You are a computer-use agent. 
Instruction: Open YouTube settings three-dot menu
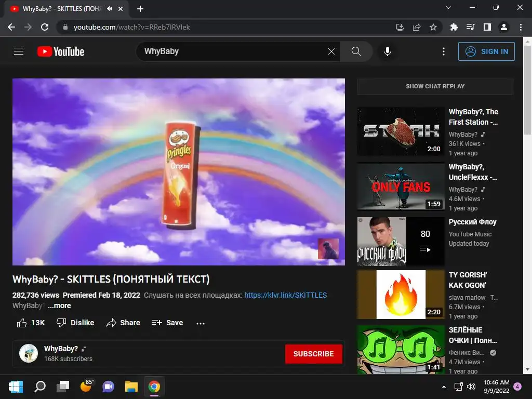point(443,51)
